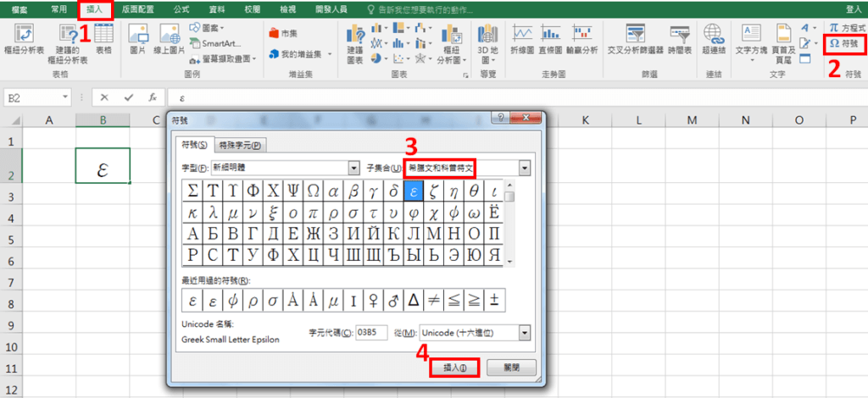Pick the ≠ symbol from recently used
This screenshot has height=398, width=868.
434,300
